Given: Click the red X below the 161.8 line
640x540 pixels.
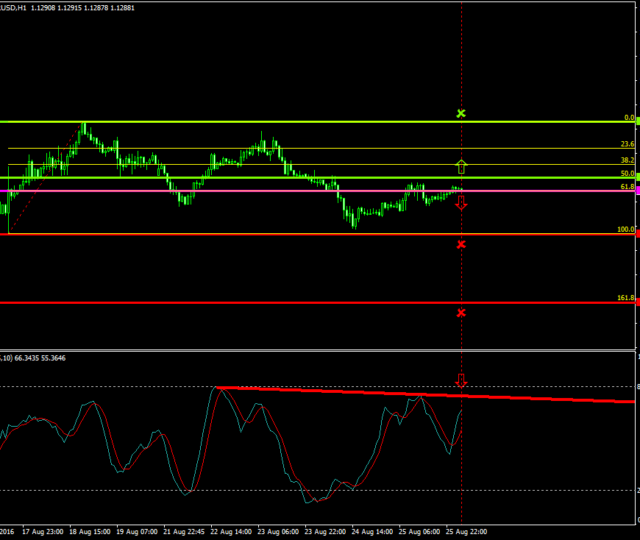Looking at the screenshot, I should click(461, 313).
